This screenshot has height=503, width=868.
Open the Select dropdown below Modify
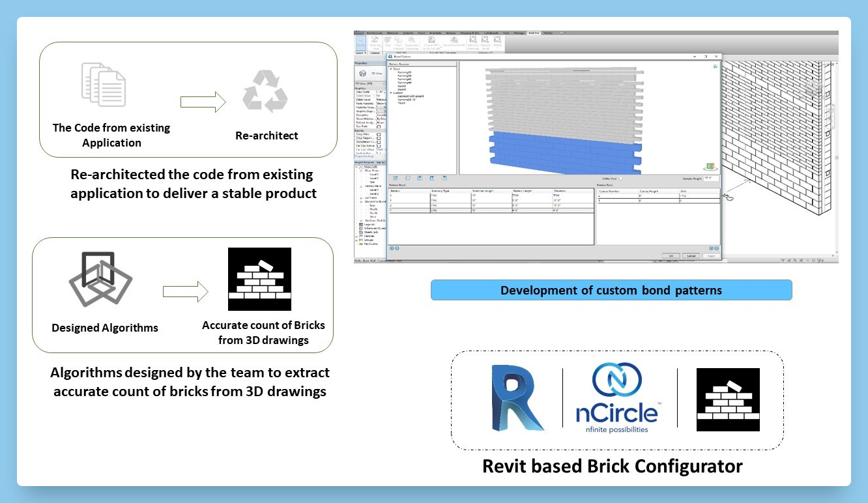(x=360, y=53)
